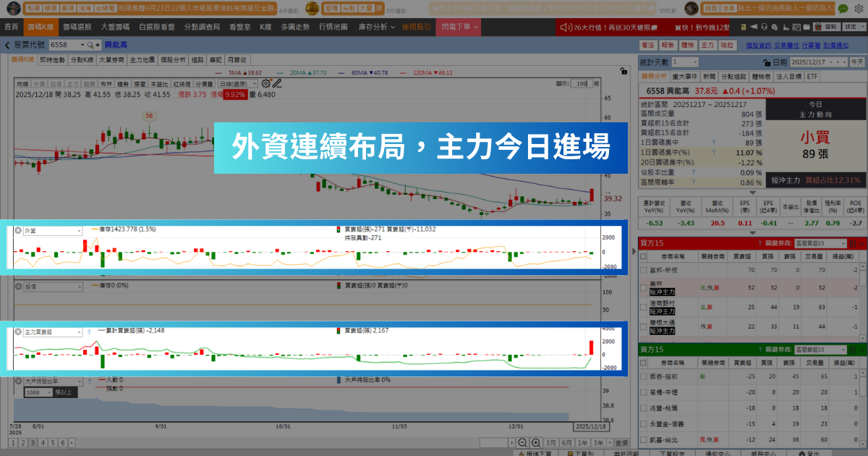Select the pencil drawing tool beside the gear
Image resolution: width=868 pixels, height=456 pixels.
point(278,84)
